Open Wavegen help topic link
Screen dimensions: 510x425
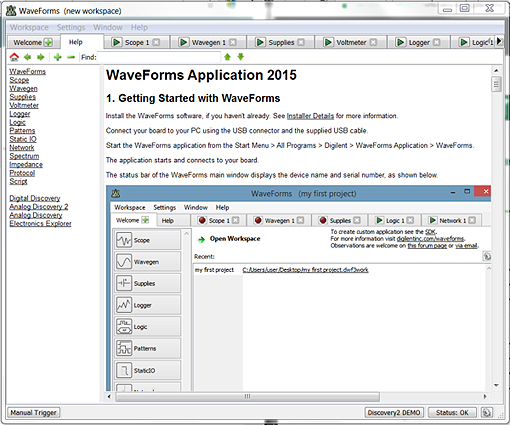(23, 88)
